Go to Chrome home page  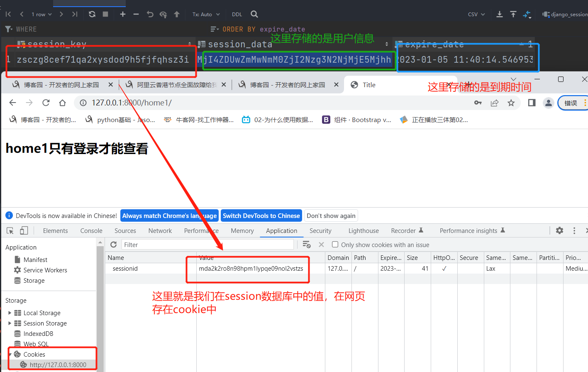[x=63, y=103]
